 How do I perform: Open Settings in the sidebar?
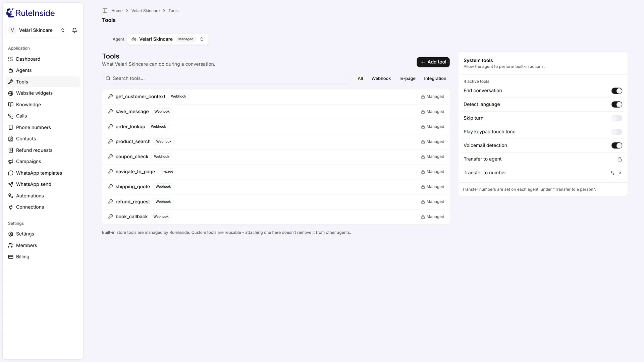[x=43, y=234]
